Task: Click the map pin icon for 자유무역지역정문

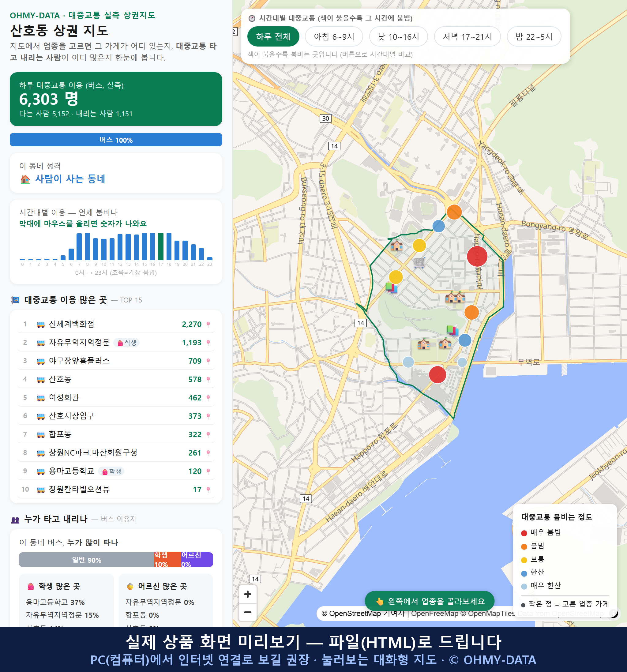Action: [208, 343]
